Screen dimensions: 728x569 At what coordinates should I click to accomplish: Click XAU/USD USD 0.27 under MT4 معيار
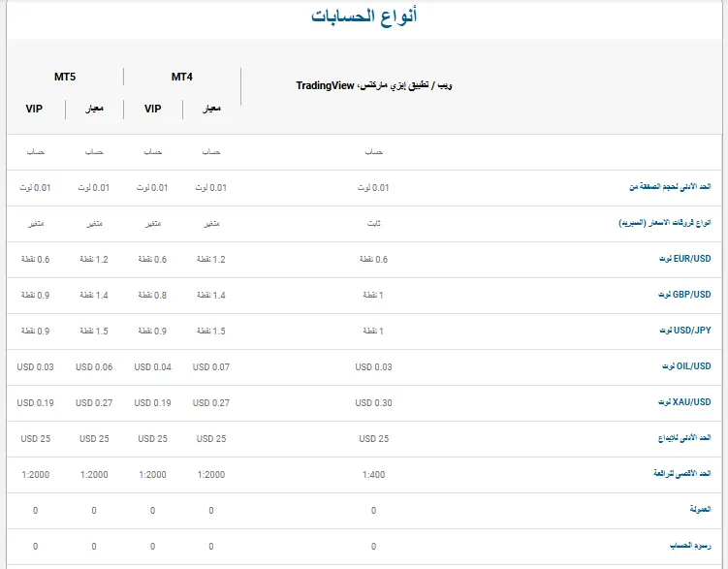(211, 403)
